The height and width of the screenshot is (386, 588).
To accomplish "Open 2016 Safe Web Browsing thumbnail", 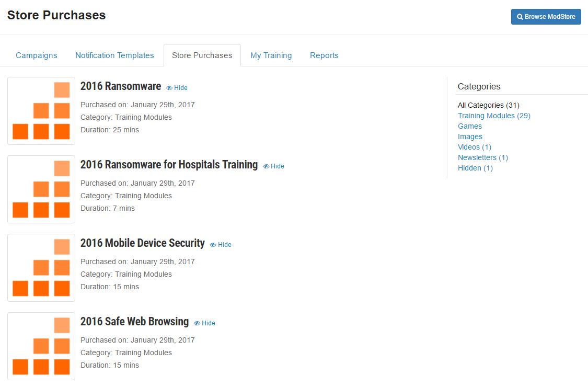I will (x=41, y=346).
